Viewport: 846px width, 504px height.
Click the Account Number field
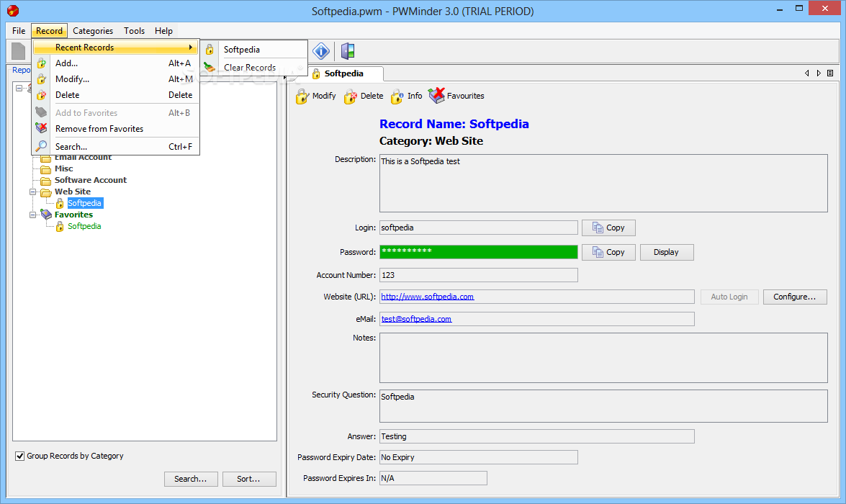click(479, 275)
